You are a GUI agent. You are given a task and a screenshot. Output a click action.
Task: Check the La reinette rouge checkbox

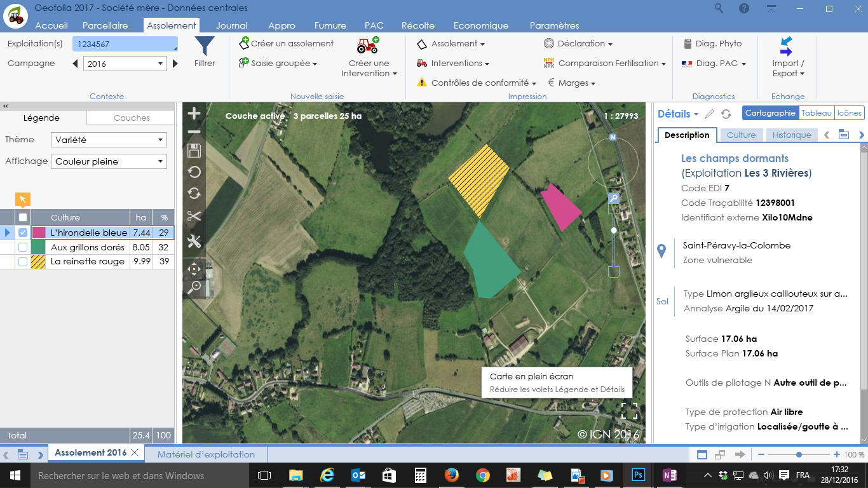point(23,261)
